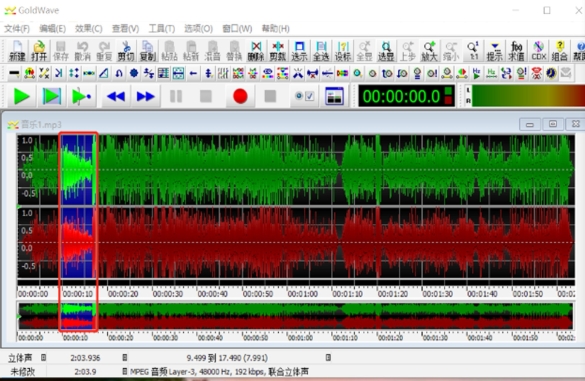Click the rainbow spectrum bar effect icon
The height and width of the screenshot is (381, 585).
tap(342, 73)
